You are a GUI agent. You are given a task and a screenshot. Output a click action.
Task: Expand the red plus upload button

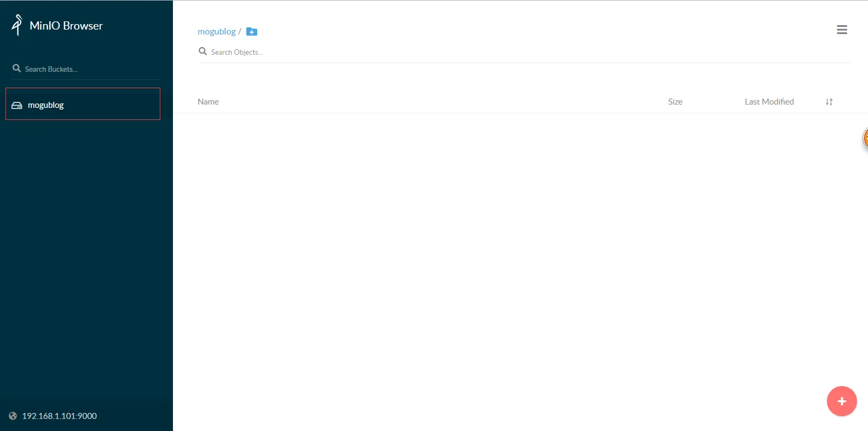(841, 401)
